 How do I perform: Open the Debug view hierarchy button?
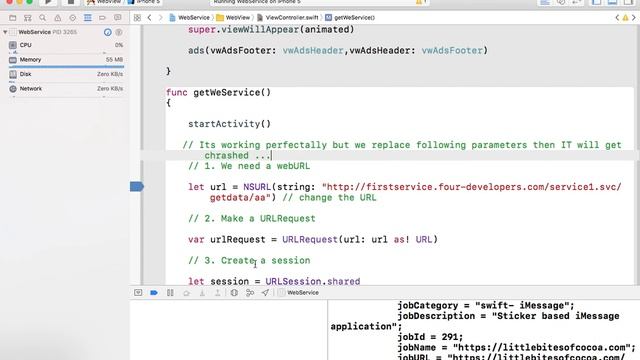[x=234, y=293]
